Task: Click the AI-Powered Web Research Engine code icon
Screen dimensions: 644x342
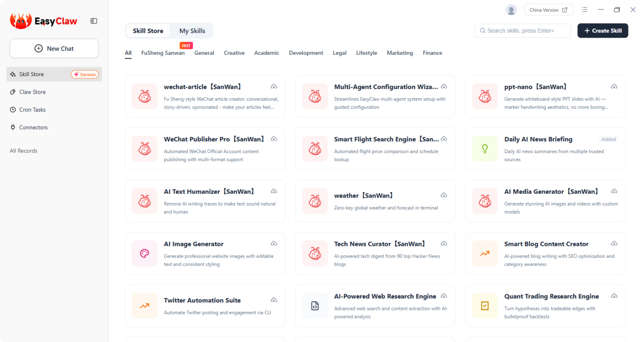Action: click(314, 306)
